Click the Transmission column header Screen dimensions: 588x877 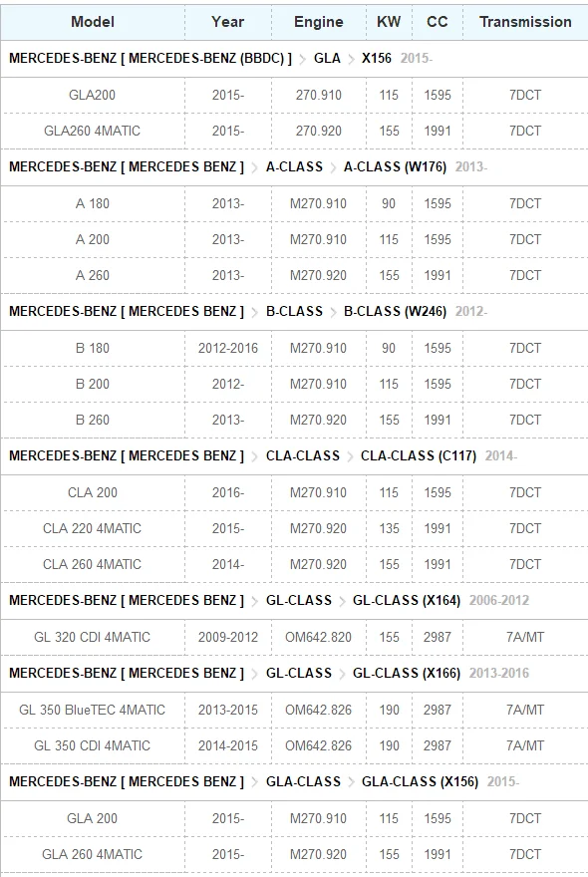click(x=525, y=22)
